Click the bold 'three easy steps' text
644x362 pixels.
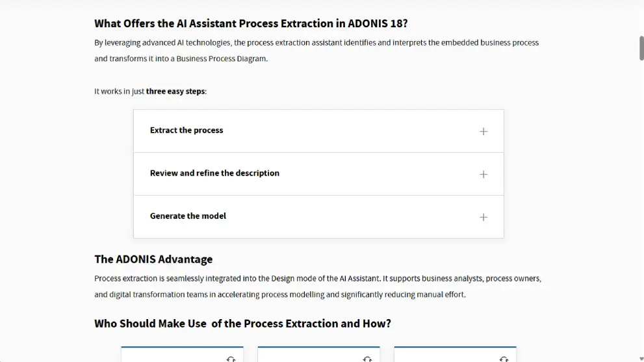[175, 92]
